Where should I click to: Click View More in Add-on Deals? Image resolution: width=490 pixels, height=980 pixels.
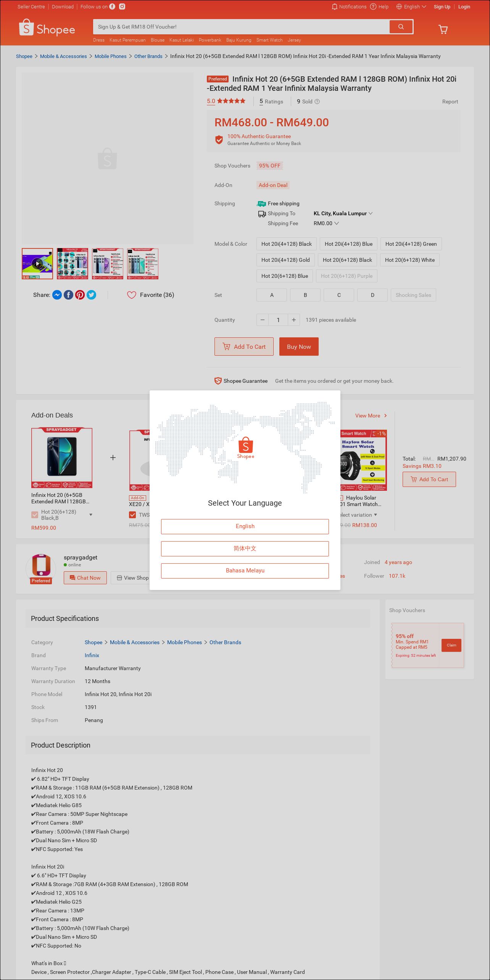click(x=371, y=416)
